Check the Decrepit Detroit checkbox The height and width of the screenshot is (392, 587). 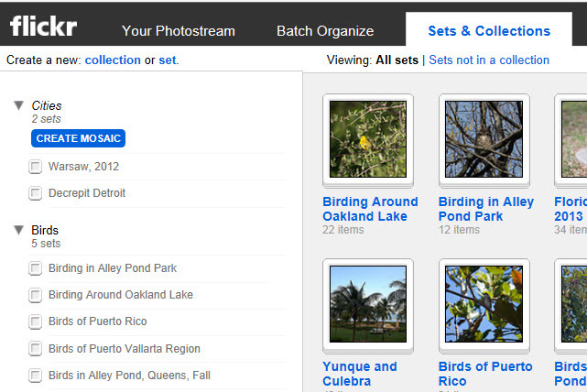tap(36, 193)
